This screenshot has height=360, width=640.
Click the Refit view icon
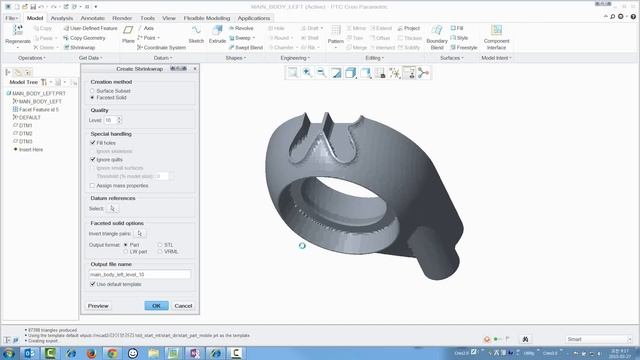click(x=293, y=73)
